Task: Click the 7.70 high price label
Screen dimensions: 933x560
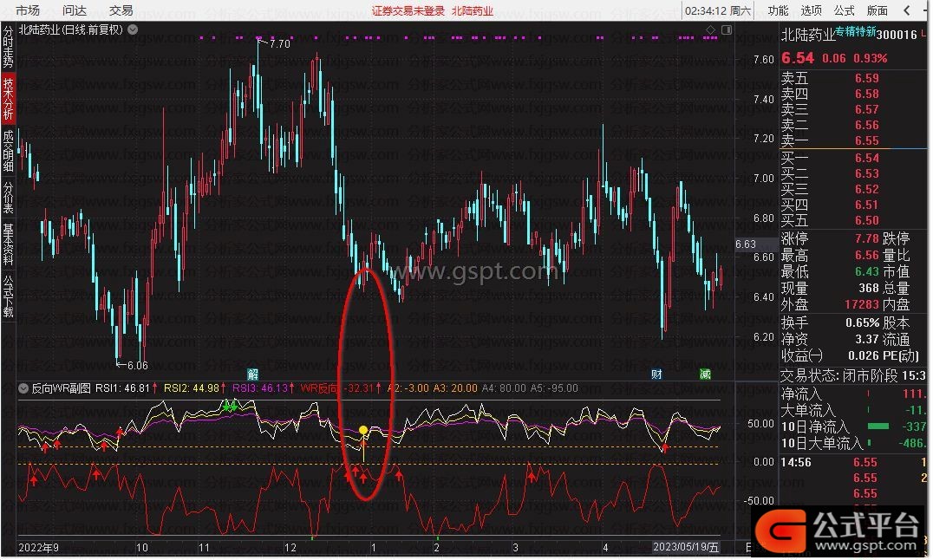Action: (x=280, y=44)
